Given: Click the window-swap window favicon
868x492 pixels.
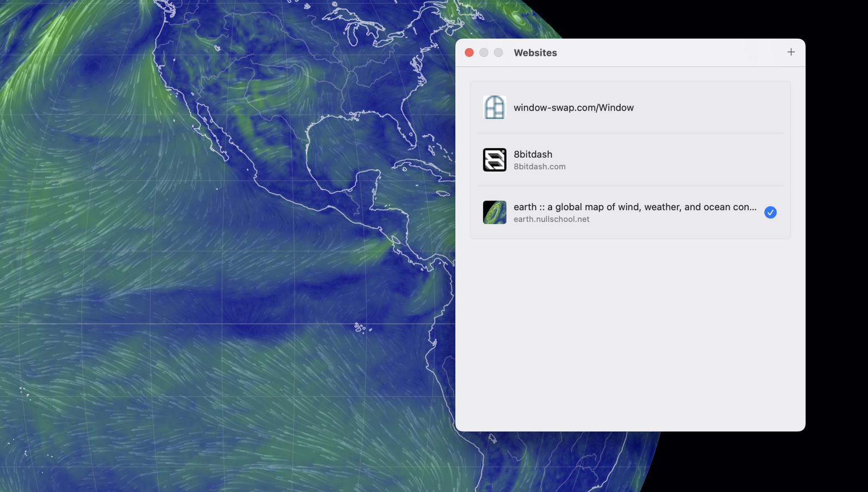Looking at the screenshot, I should coord(494,108).
